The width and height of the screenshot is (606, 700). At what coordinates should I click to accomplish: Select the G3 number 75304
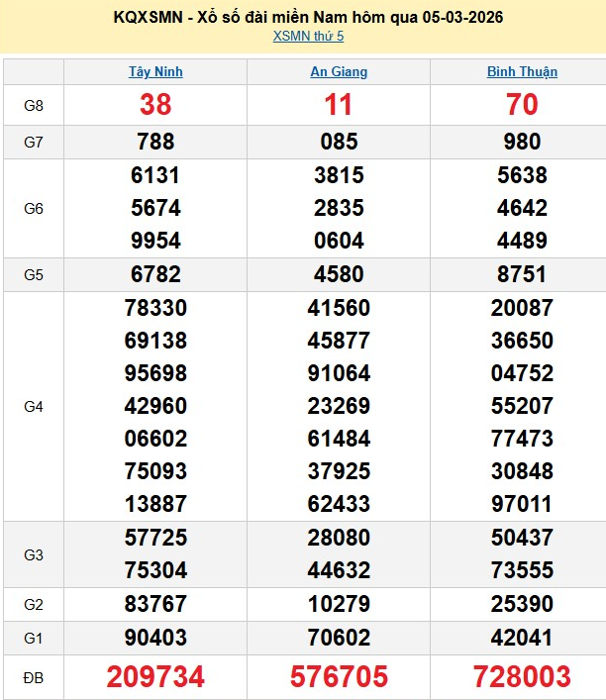(x=155, y=570)
